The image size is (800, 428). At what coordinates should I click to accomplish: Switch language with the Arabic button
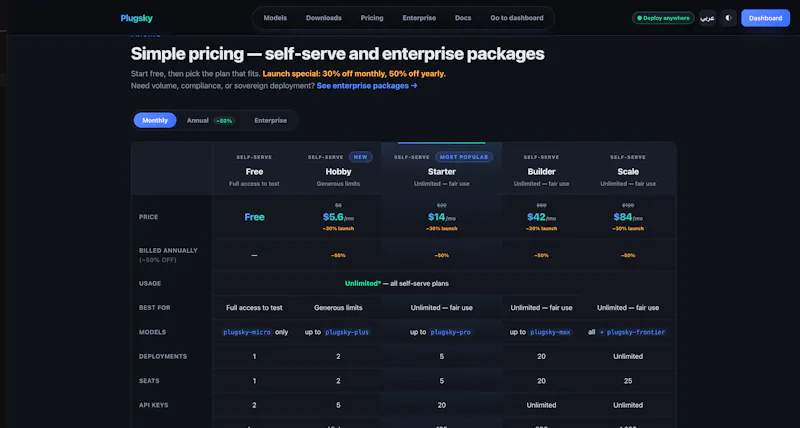707,18
